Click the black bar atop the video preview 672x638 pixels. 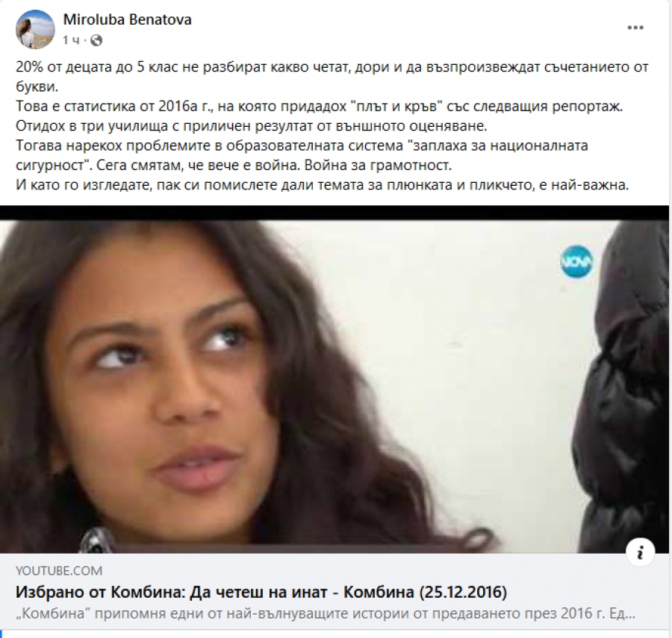(x=336, y=213)
